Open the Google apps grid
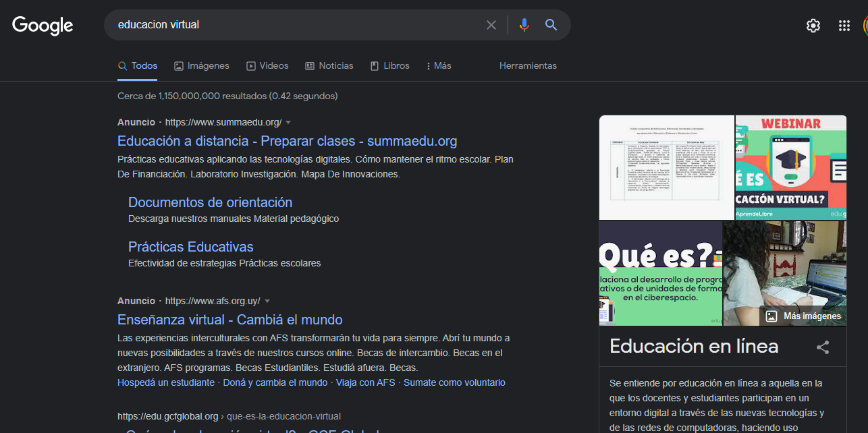 844,26
